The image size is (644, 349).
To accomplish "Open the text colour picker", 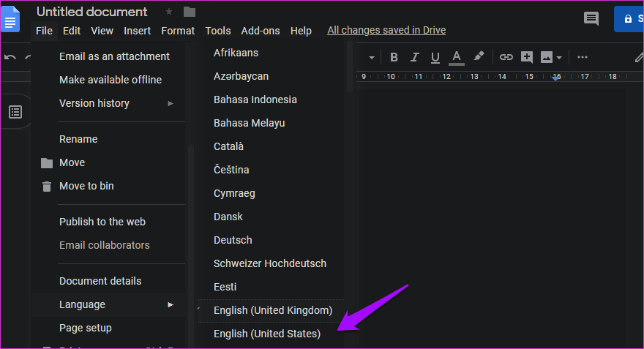I will point(457,58).
